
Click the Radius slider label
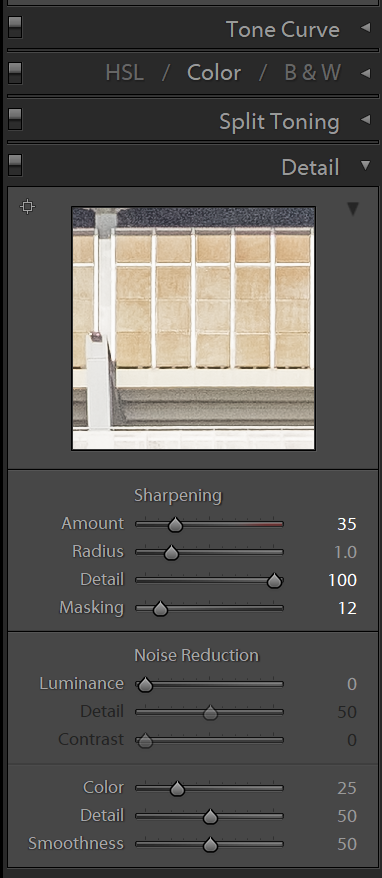click(x=98, y=552)
